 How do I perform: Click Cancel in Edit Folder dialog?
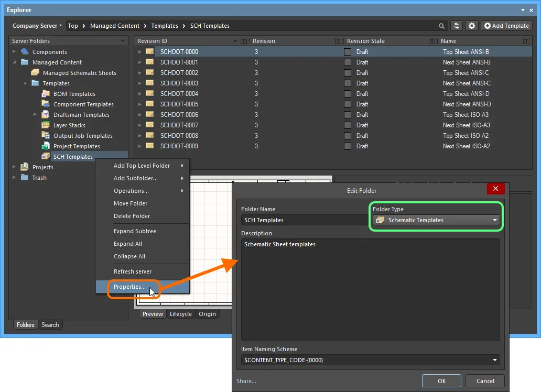[x=485, y=381]
